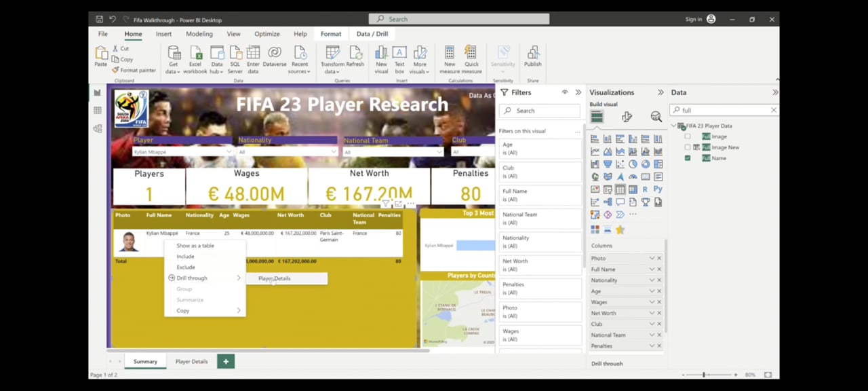The image size is (868, 391).
Task: Click Sign in
Action: coord(694,20)
